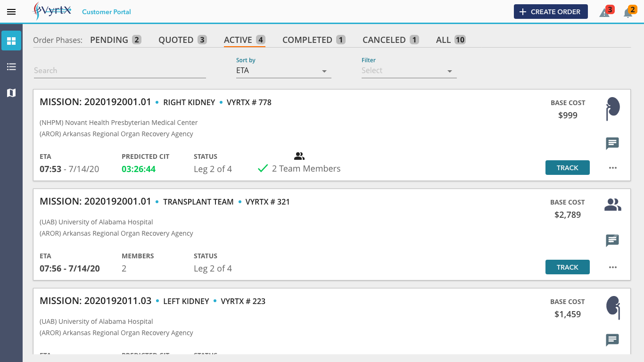The image size is (644, 362).
Task: Click the 2 Team Members label
Action: point(306,169)
